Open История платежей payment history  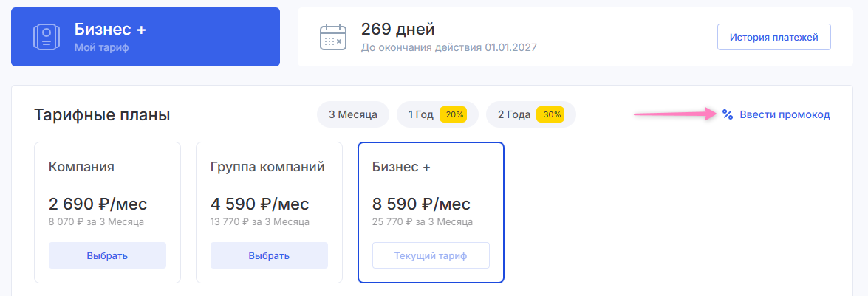tap(773, 37)
